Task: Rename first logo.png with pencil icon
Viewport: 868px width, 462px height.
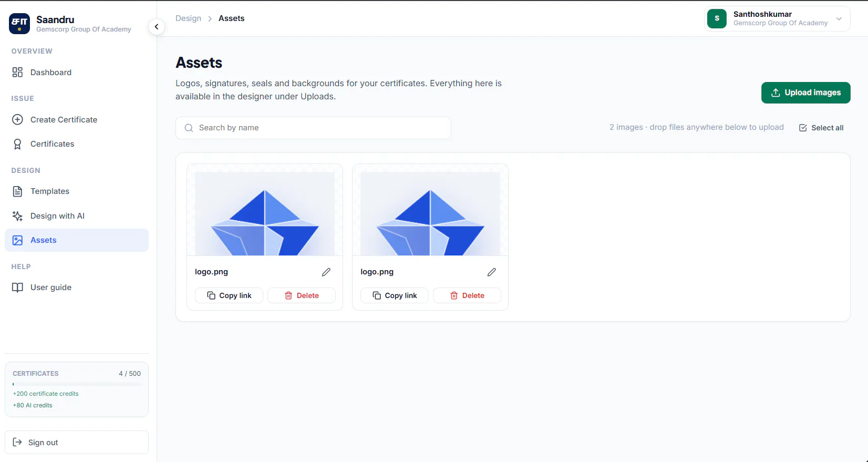Action: pyautogui.click(x=326, y=272)
